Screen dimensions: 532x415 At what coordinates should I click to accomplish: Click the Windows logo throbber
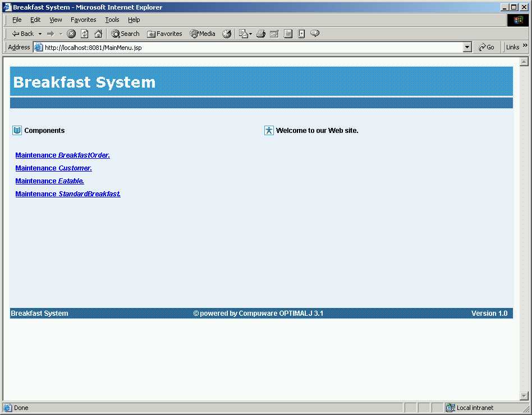pos(518,20)
